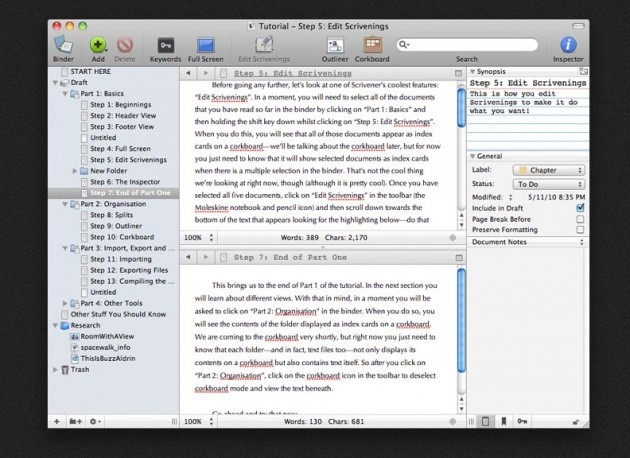The image size is (630, 458).
Task: Click target circle icon in lower editor footer
Action: point(452,421)
